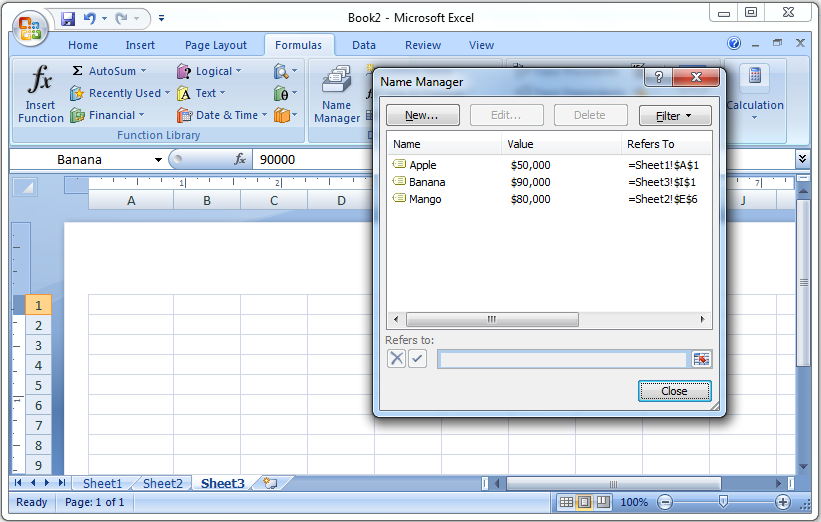Click the Refers to input field
Image resolution: width=821 pixels, height=522 pixels.
click(x=562, y=360)
